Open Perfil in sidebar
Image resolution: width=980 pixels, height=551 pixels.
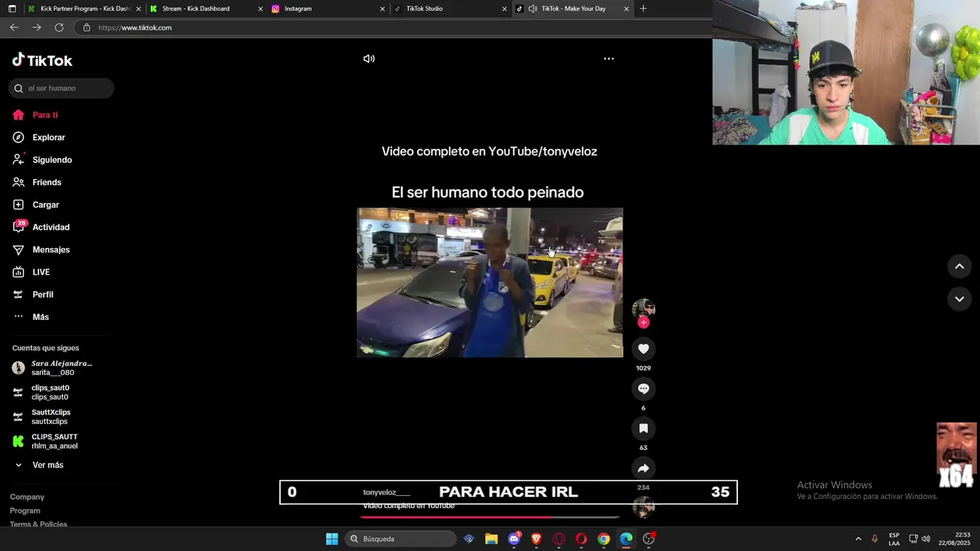(x=33, y=295)
